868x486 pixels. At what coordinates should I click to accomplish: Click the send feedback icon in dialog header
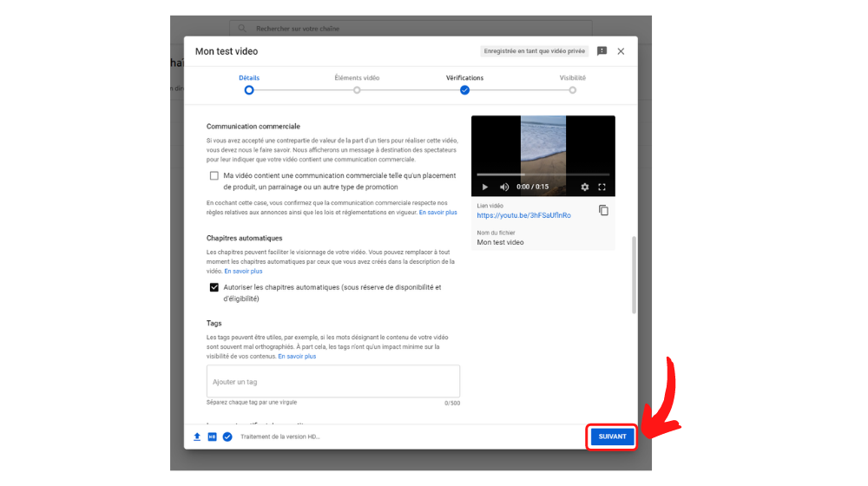[x=602, y=51]
